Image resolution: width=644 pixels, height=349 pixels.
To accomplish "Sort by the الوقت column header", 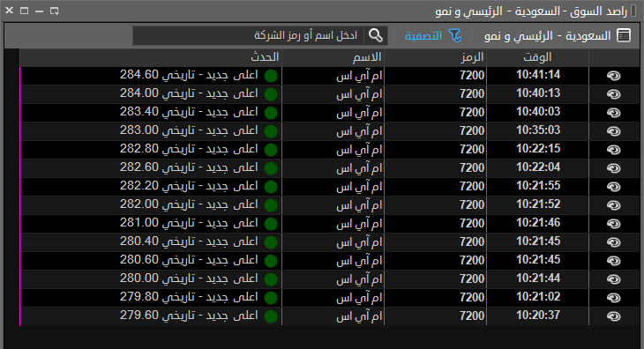I will 537,57.
